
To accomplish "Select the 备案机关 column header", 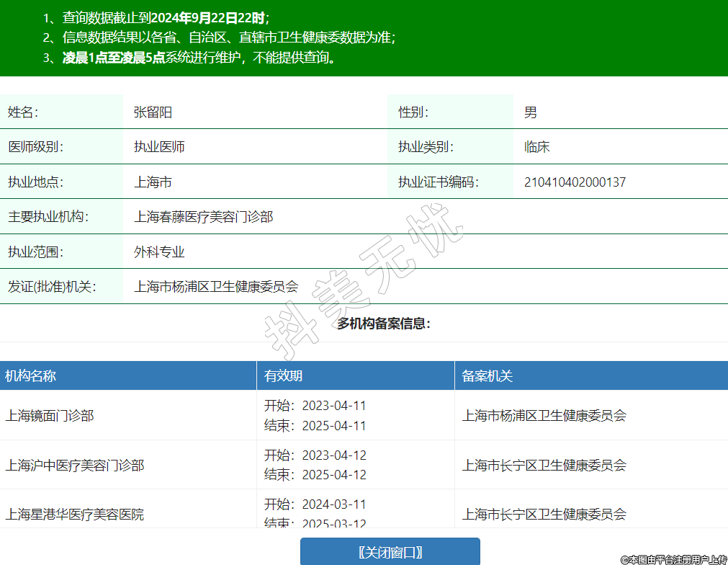I will pos(487,375).
